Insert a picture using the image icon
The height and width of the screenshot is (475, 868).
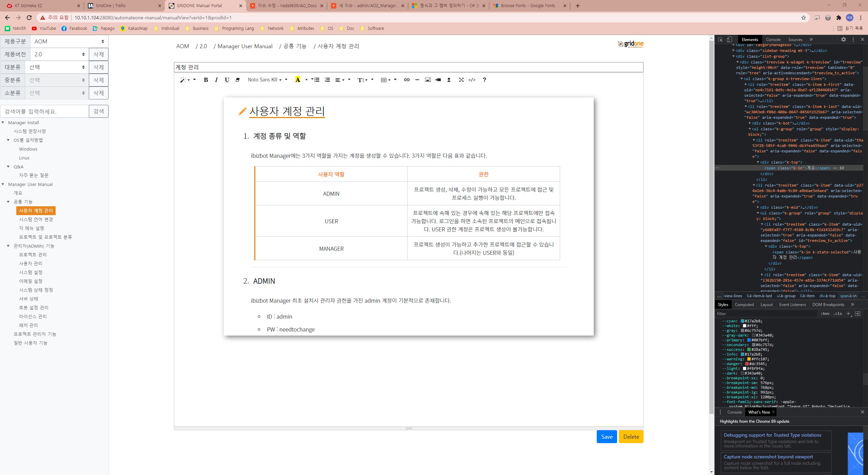[428, 80]
